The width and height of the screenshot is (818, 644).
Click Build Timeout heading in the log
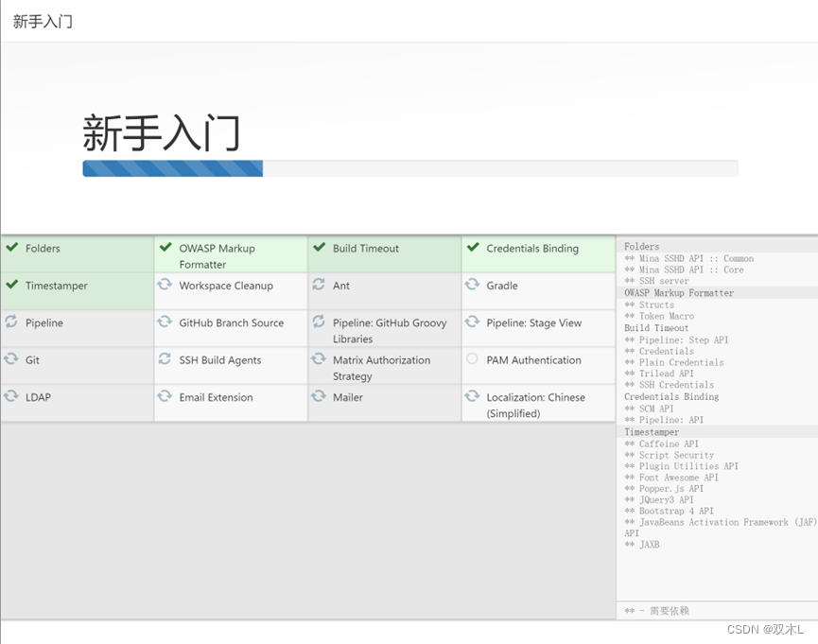tap(656, 328)
